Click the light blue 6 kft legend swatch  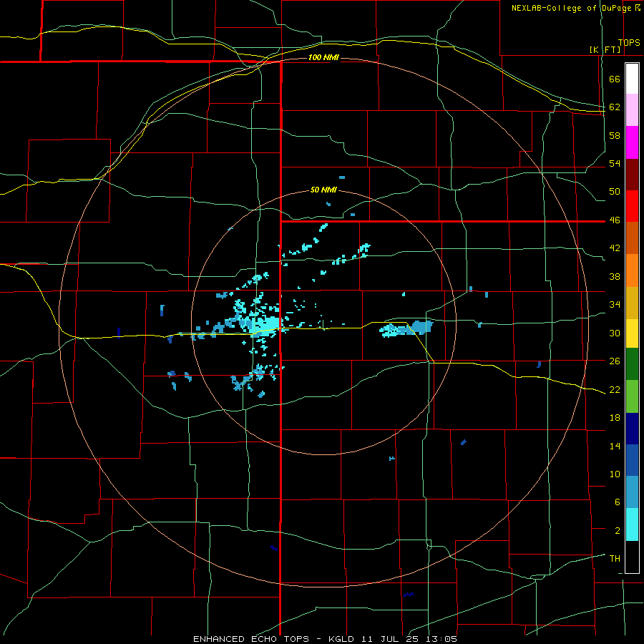632,492
